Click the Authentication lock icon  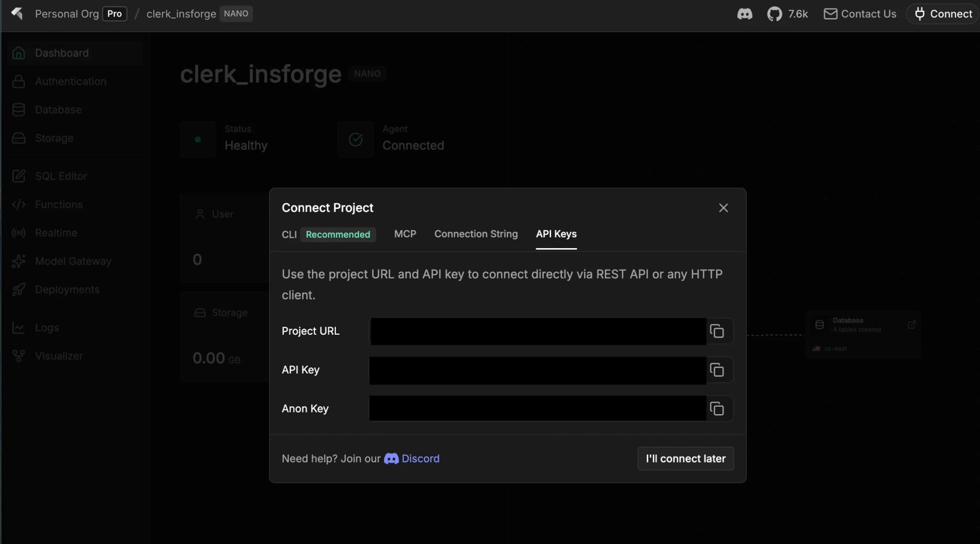[x=18, y=82]
